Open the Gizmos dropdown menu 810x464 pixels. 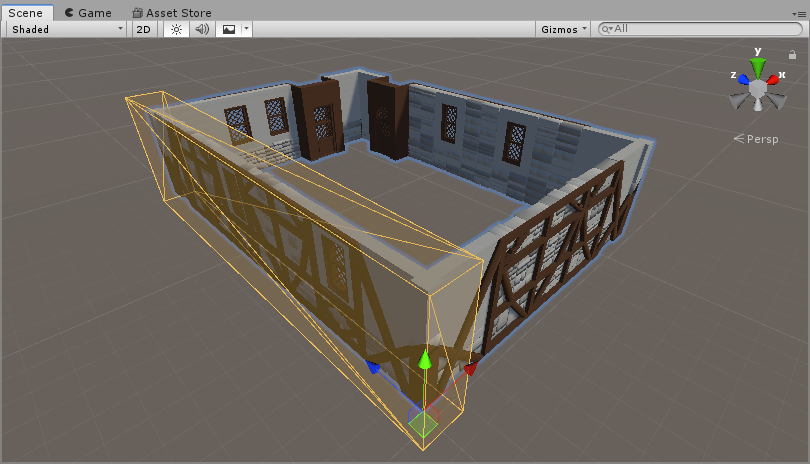click(564, 29)
